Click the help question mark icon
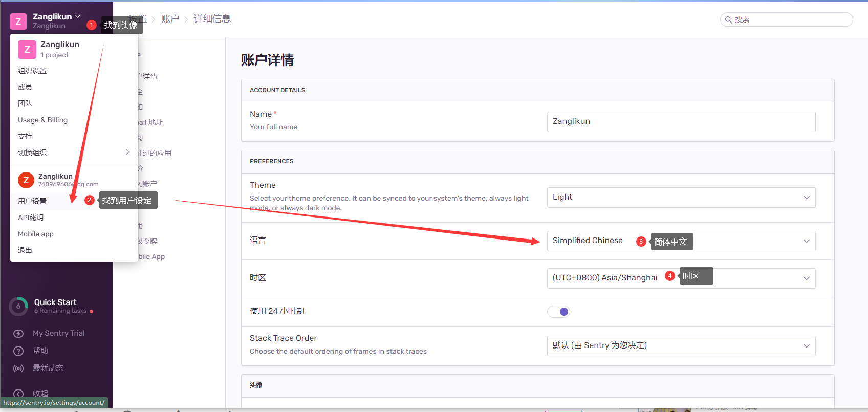 [18, 351]
